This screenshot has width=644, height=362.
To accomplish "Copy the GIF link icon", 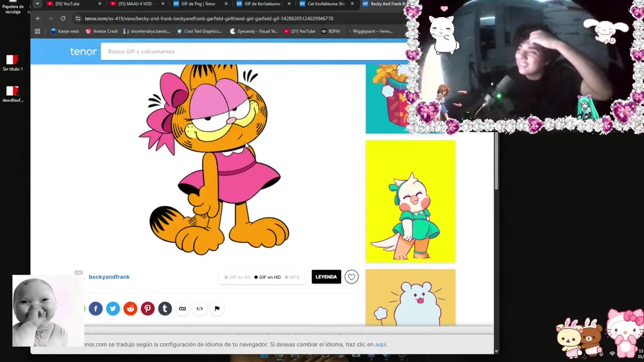I will coord(182,309).
